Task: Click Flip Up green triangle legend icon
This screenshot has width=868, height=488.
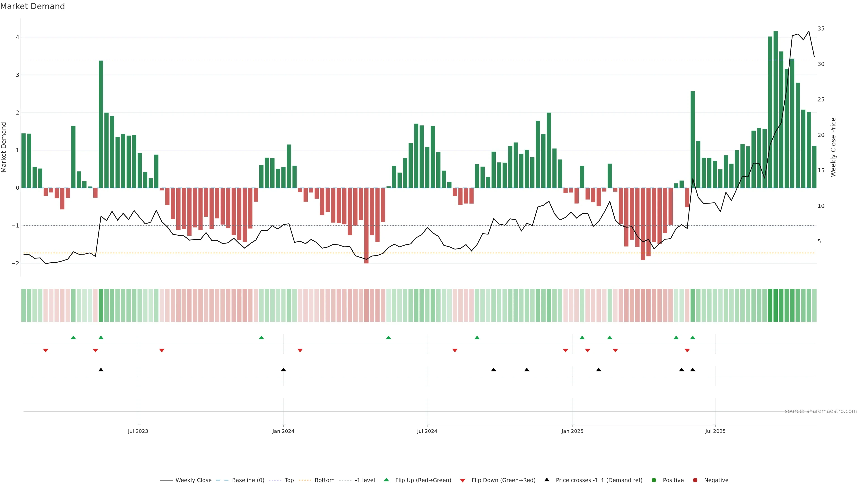Action: click(x=387, y=480)
